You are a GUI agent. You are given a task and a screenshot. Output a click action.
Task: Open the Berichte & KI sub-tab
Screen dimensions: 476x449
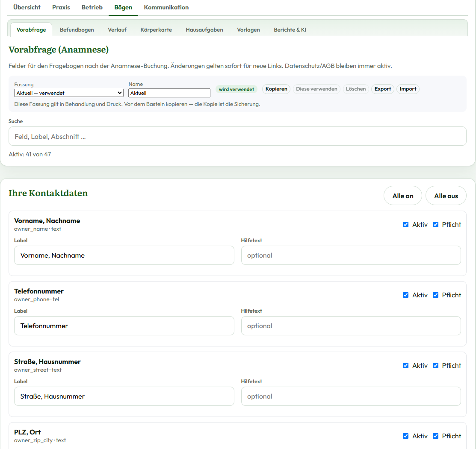coord(290,30)
